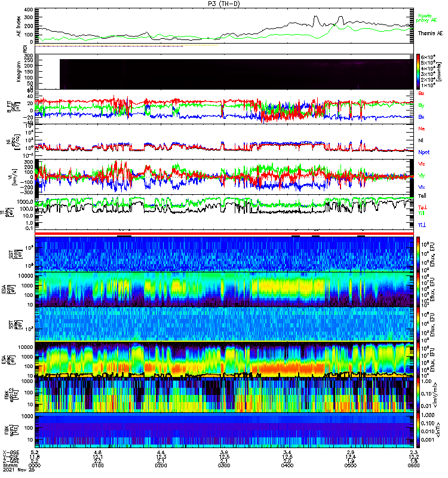Select the black "Ni" legend label
The height and width of the screenshot is (478, 448).
click(x=421, y=140)
